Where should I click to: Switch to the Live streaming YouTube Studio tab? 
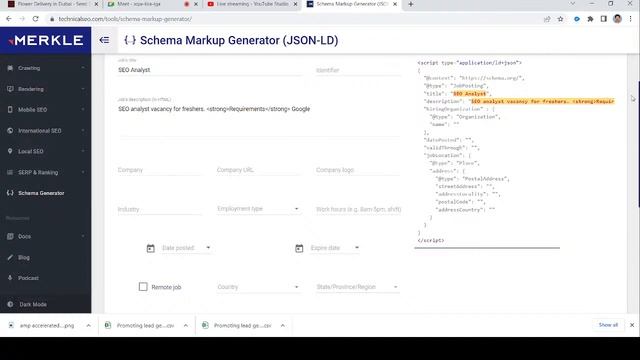click(252, 4)
